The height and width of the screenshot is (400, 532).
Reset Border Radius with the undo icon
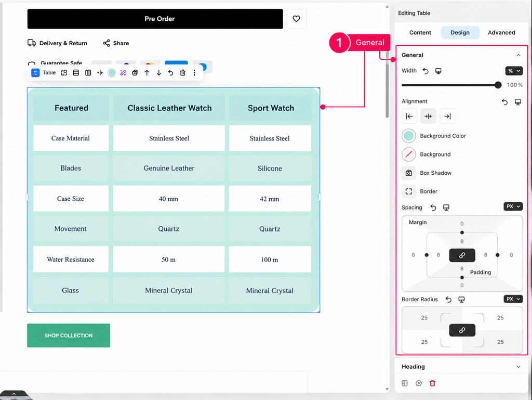pyautogui.click(x=448, y=300)
